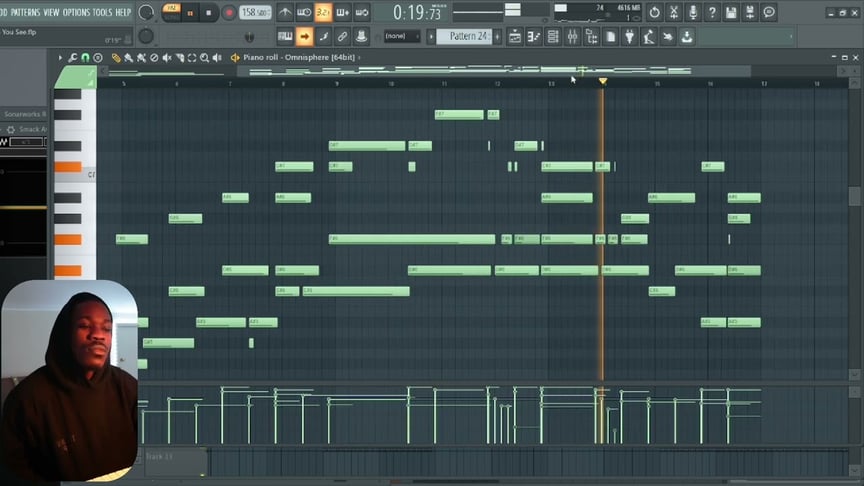Open the Pattern 24 selector
The image size is (864, 486).
coord(465,36)
